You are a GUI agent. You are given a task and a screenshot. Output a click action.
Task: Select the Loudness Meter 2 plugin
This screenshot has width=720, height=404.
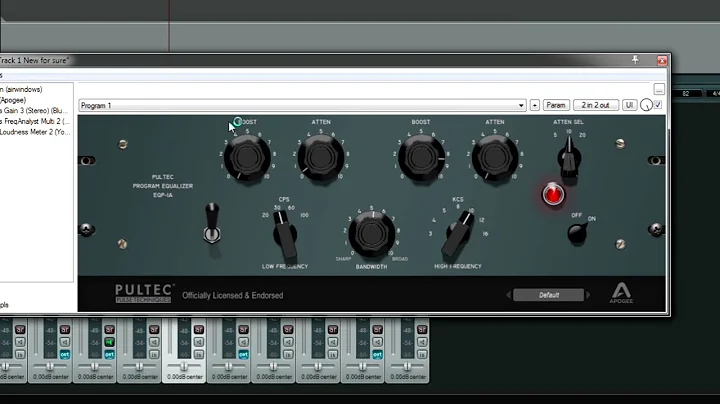click(36, 132)
